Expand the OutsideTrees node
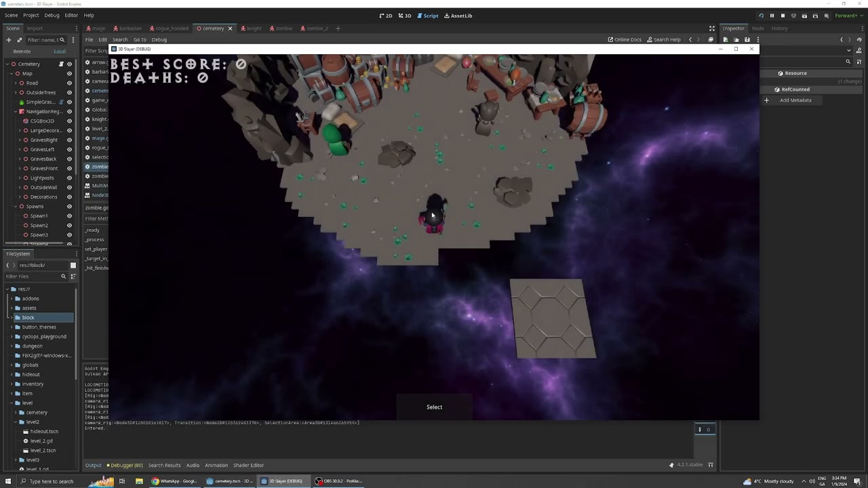Screen dimensions: 868x488 16,92
